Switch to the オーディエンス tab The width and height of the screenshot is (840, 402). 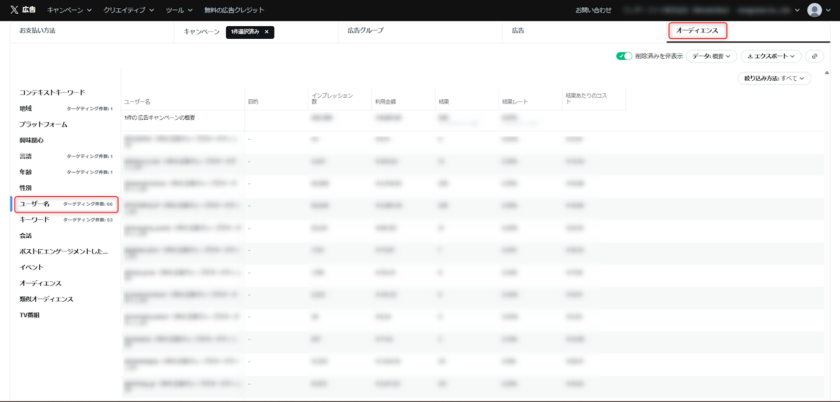coord(696,31)
